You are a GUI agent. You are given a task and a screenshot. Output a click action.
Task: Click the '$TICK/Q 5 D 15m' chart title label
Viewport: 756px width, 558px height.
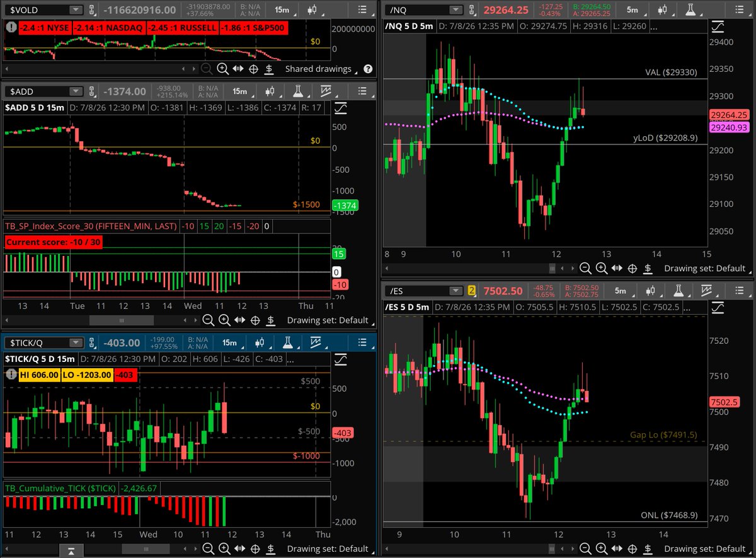[x=40, y=359]
